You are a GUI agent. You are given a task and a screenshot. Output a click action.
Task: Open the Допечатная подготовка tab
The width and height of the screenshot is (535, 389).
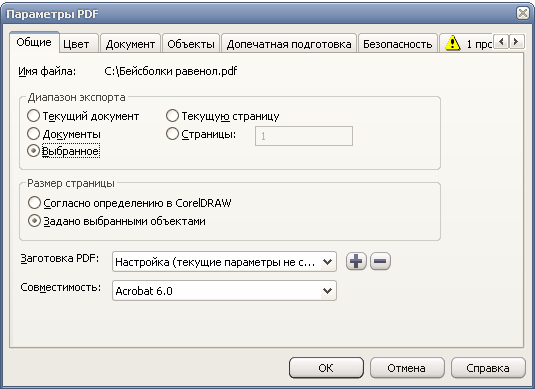click(289, 44)
